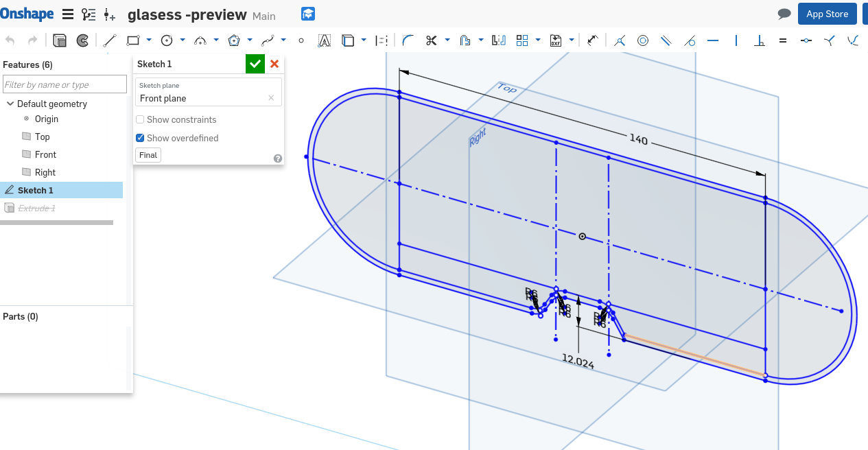The width and height of the screenshot is (868, 450).
Task: Open the spline tool dropdown arrow
Action: [283, 40]
